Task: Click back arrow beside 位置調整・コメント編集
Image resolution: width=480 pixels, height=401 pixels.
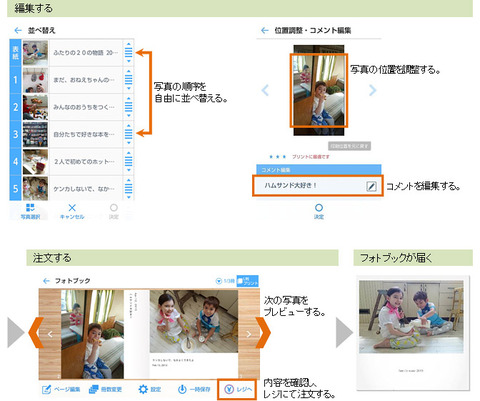Action: click(265, 30)
